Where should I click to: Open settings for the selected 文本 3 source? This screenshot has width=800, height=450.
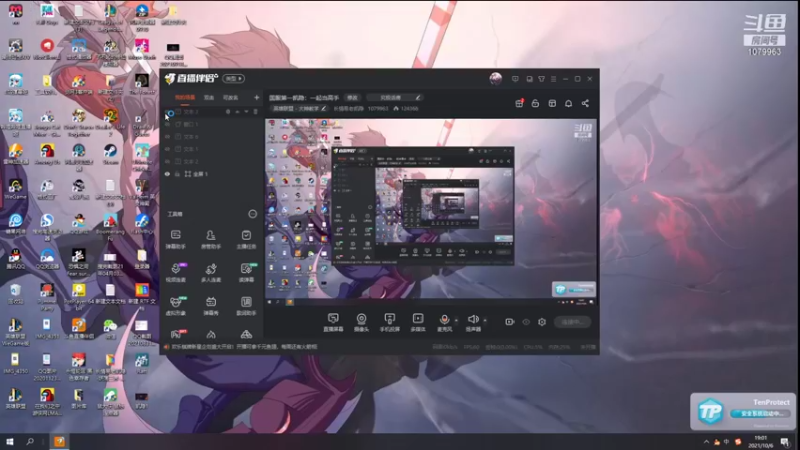tap(228, 112)
